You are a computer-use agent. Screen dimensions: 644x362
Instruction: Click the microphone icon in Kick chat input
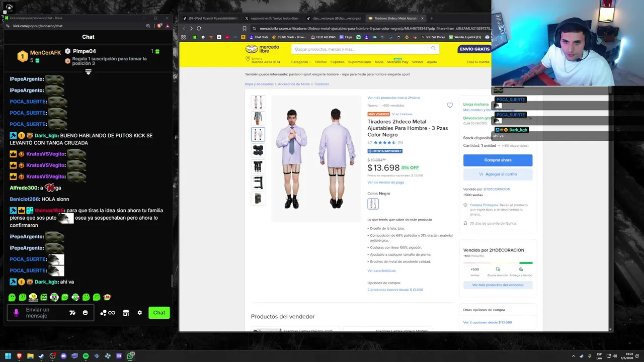[16, 313]
